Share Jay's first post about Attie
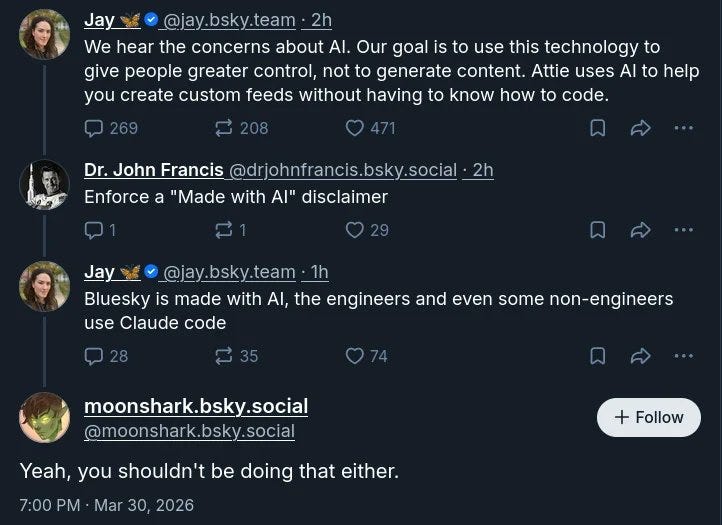Image resolution: width=722 pixels, height=525 pixels. point(641,128)
